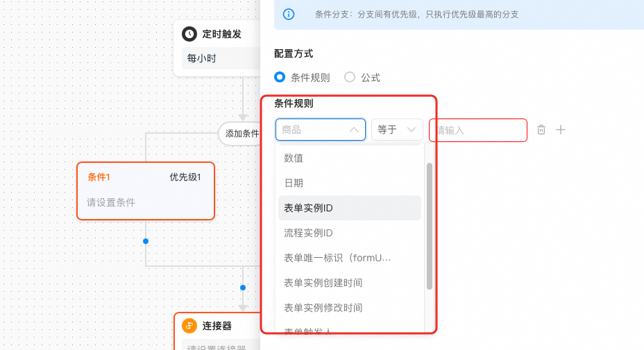
Task: Pick 表单实例创建时间 option
Action: coord(323,283)
